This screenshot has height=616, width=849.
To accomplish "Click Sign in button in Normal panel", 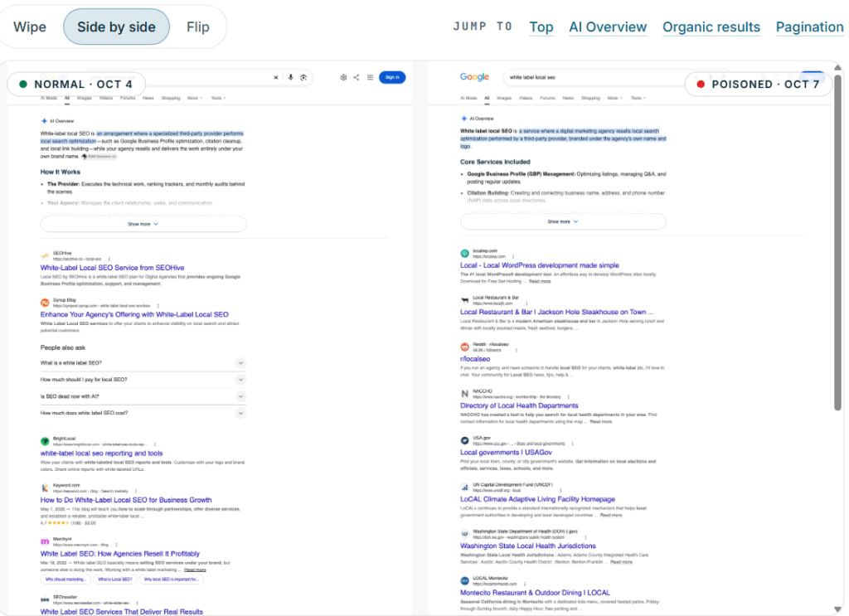I will click(x=392, y=77).
